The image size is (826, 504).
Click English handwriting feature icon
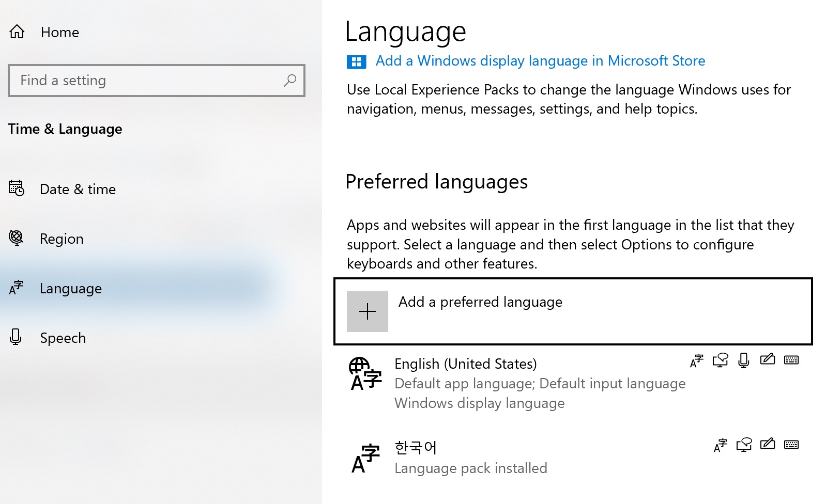pos(768,359)
